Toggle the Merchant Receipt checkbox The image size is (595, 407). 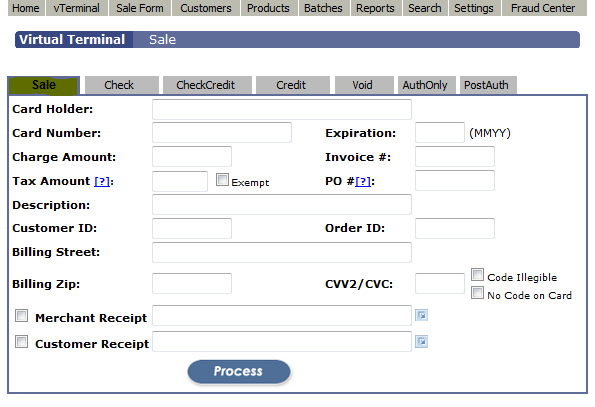click(21, 316)
